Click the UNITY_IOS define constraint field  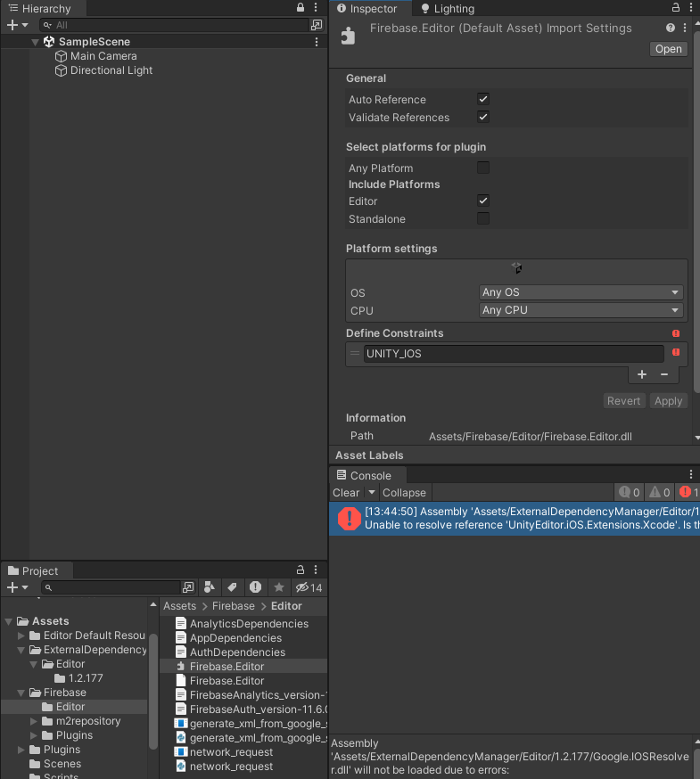point(514,354)
